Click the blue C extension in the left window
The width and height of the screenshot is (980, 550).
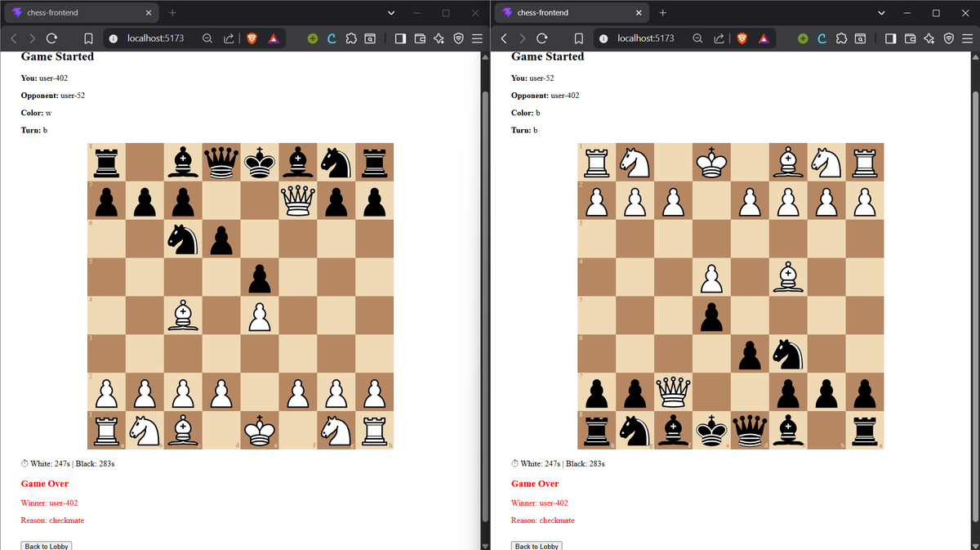coord(332,38)
